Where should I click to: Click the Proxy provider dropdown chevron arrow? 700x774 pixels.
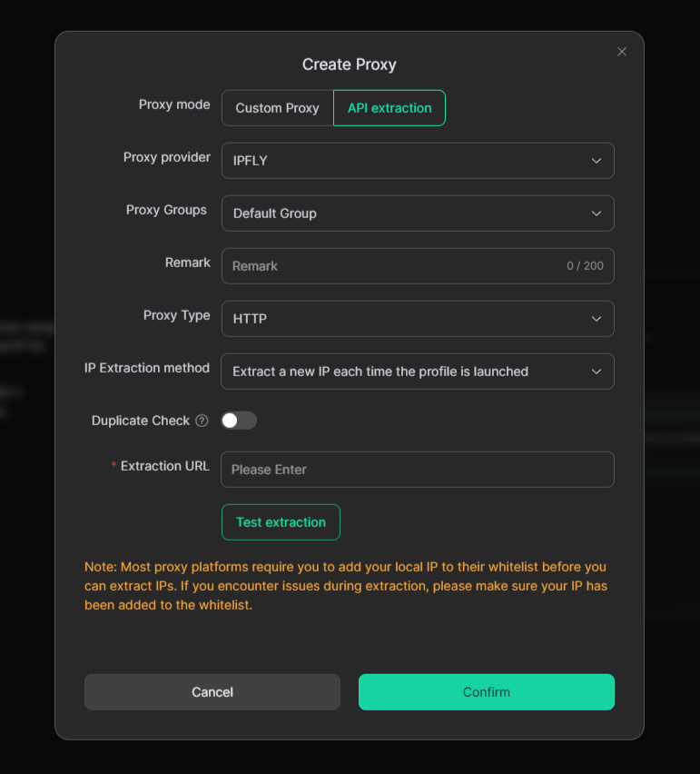(596, 161)
